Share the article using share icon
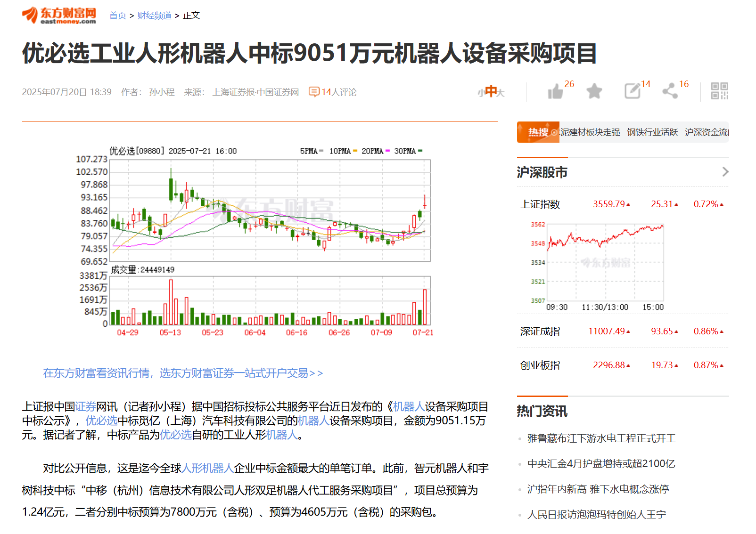756x534 pixels. 670,91
